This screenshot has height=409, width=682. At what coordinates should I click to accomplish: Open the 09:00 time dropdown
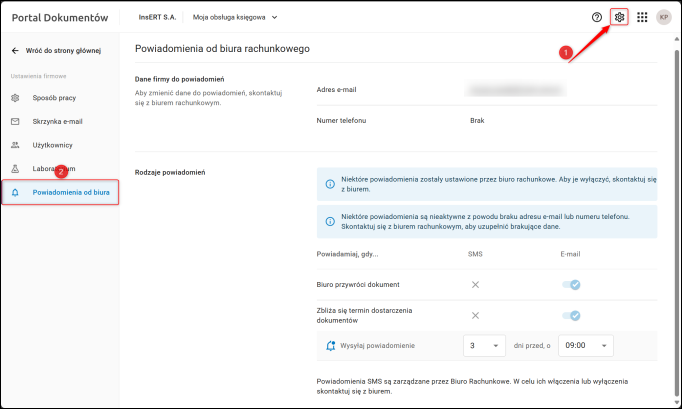click(586, 346)
